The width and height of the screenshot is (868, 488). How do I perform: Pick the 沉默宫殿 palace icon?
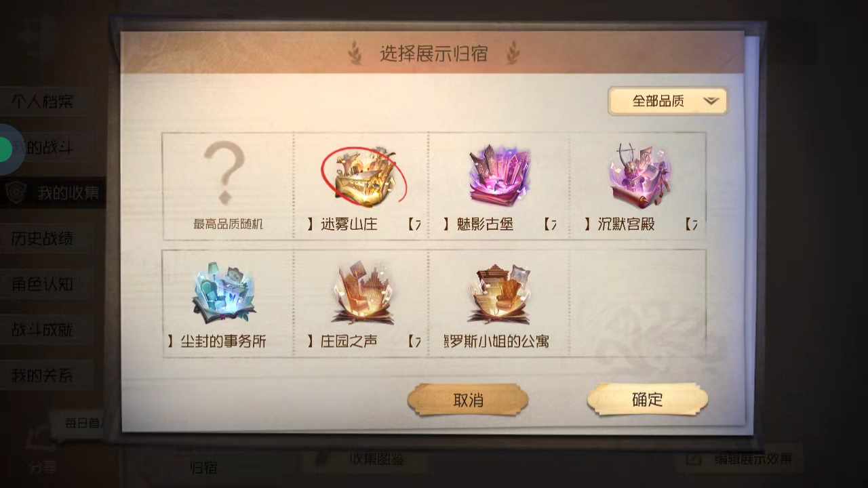(x=639, y=175)
